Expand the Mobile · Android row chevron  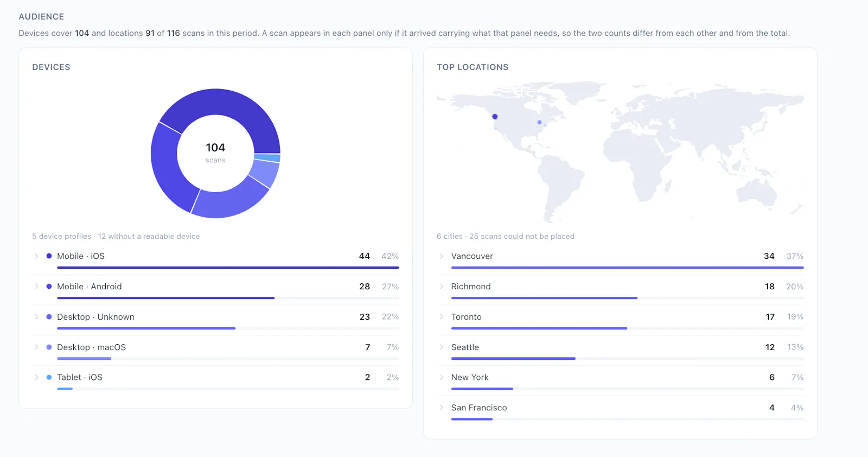[x=36, y=287]
